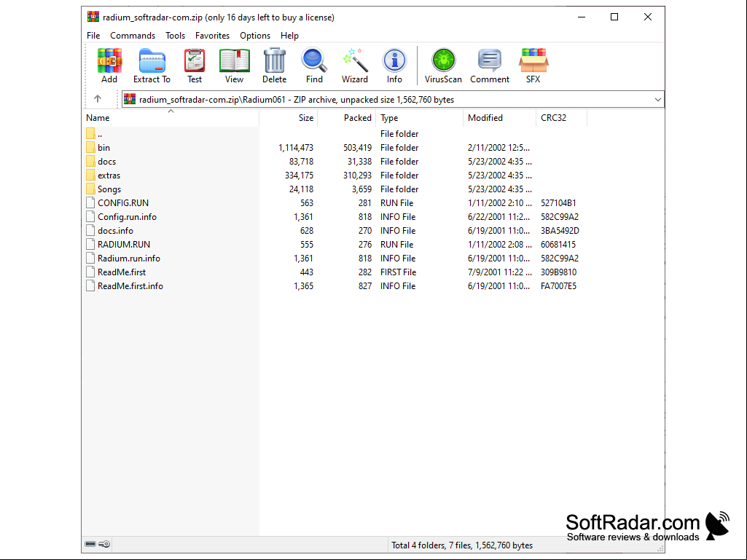Click size value 1,114,473 of bin
The height and width of the screenshot is (560, 747).
(296, 148)
